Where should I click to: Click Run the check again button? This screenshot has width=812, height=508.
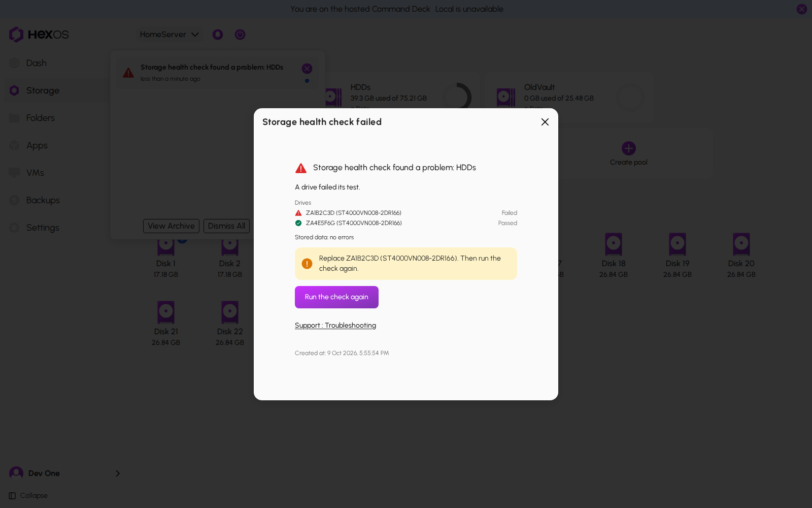[x=336, y=297]
